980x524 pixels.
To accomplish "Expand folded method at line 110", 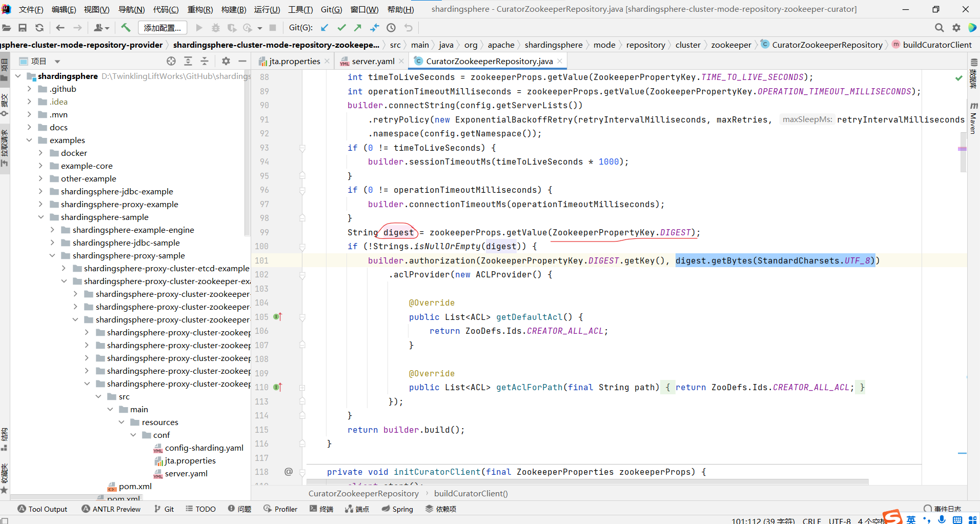I will click(302, 388).
